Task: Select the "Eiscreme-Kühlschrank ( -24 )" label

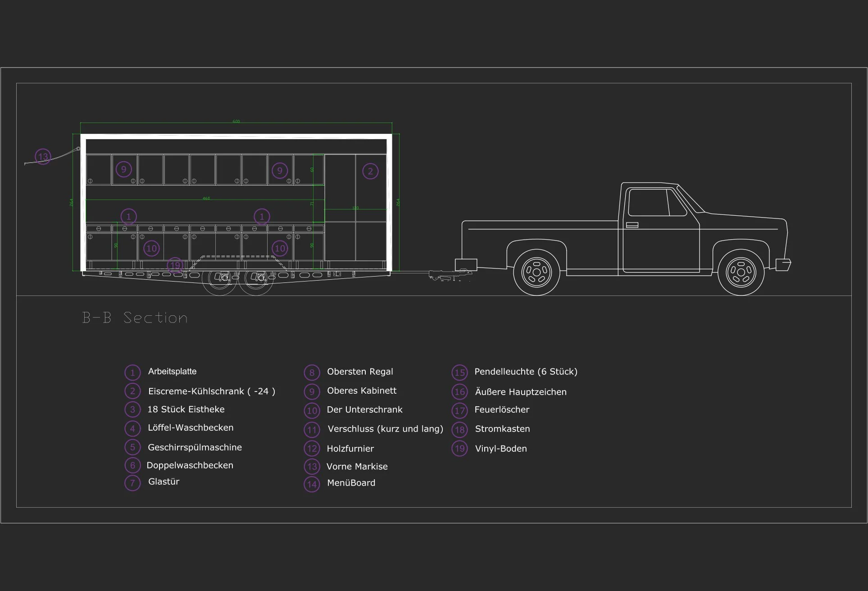Action: tap(211, 391)
